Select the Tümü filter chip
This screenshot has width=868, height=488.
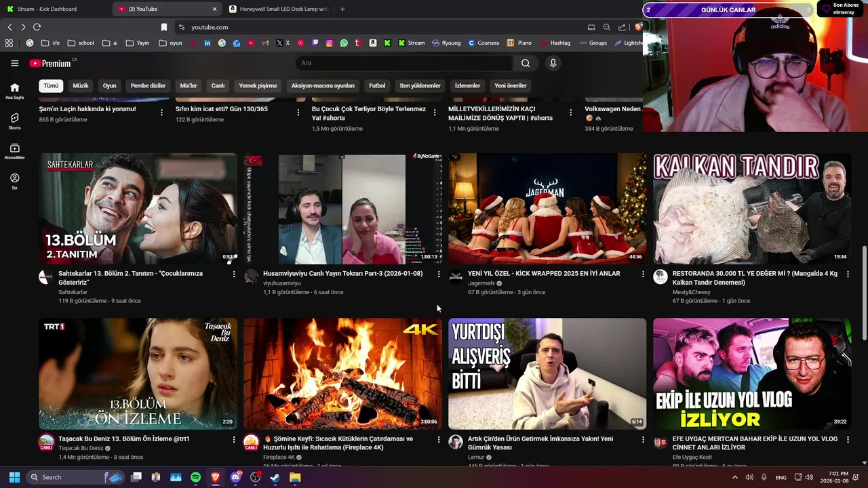(51, 85)
